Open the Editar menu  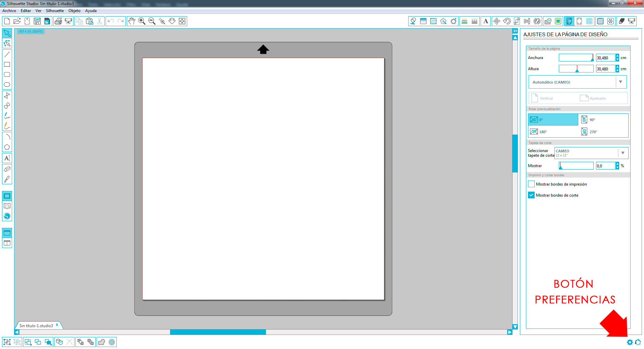(x=26, y=11)
